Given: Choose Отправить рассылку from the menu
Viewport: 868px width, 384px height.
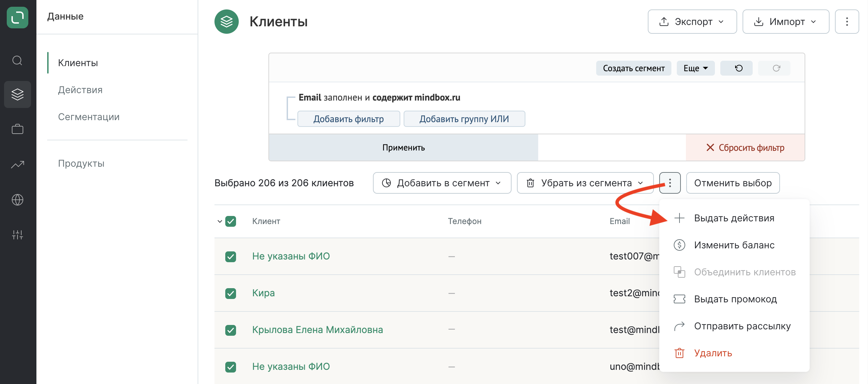Looking at the screenshot, I should click(734, 326).
